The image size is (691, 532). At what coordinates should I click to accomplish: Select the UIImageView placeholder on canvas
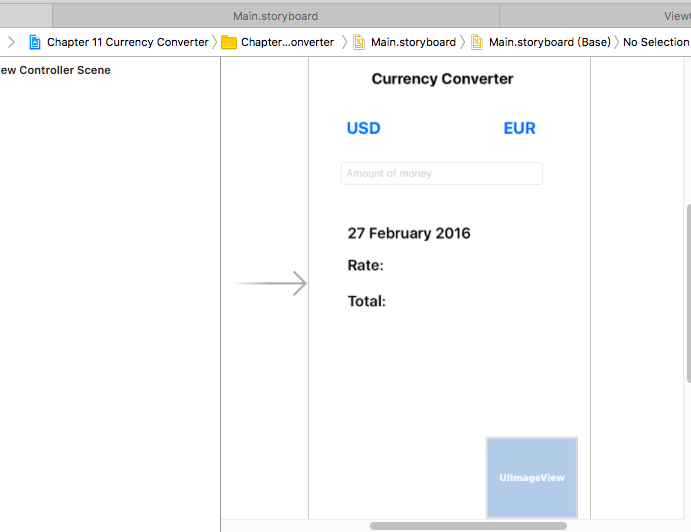[531, 477]
